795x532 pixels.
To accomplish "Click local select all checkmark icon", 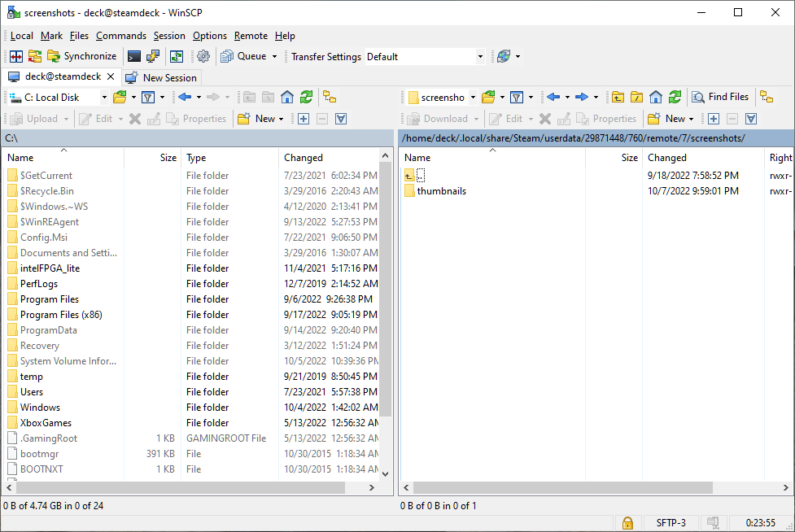I will 341,119.
